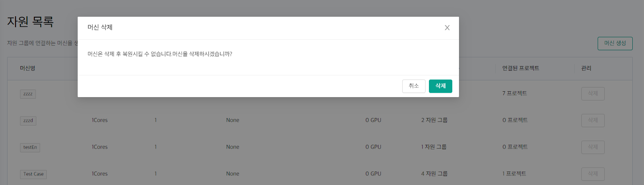Click the 머신명 column header

click(x=28, y=68)
